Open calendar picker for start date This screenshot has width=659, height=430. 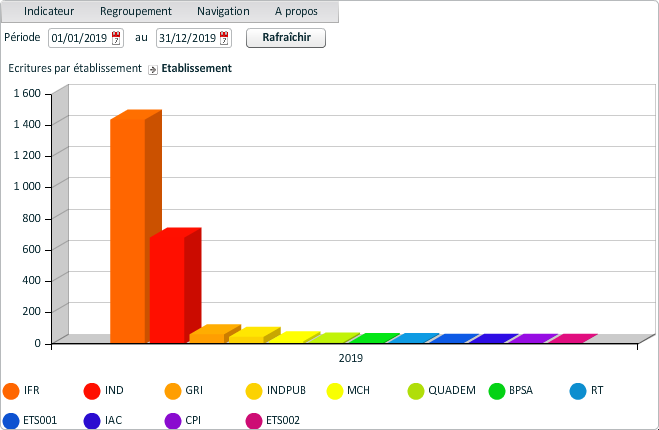coord(116,38)
